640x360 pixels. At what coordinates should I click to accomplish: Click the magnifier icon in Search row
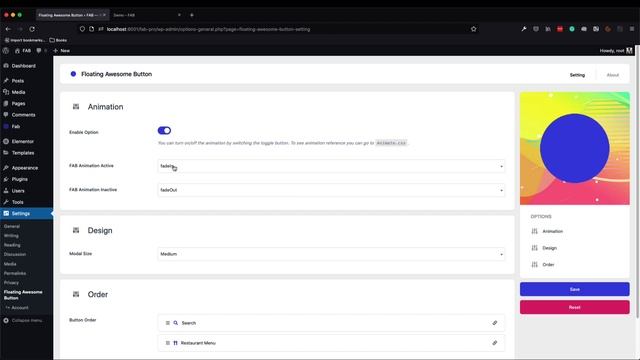coord(176,323)
